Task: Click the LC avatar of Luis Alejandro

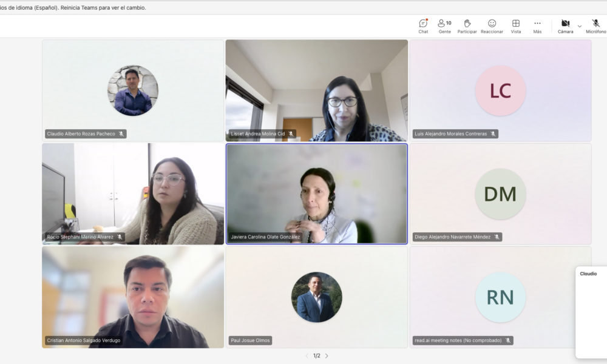Action: [500, 90]
